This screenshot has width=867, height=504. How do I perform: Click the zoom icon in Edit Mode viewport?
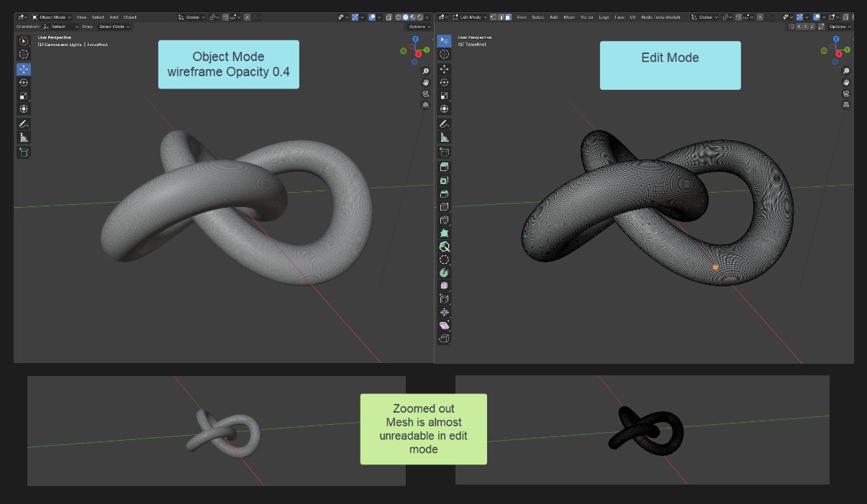(846, 70)
